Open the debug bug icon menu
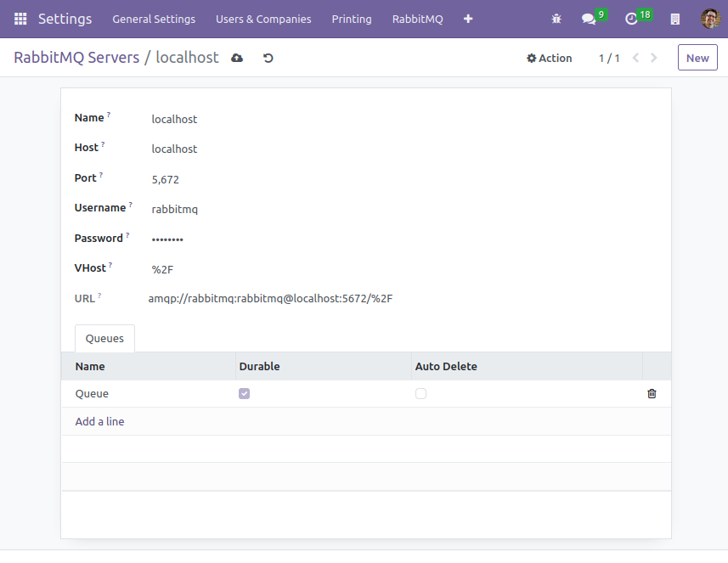This screenshot has height=563, width=728. coord(556,19)
